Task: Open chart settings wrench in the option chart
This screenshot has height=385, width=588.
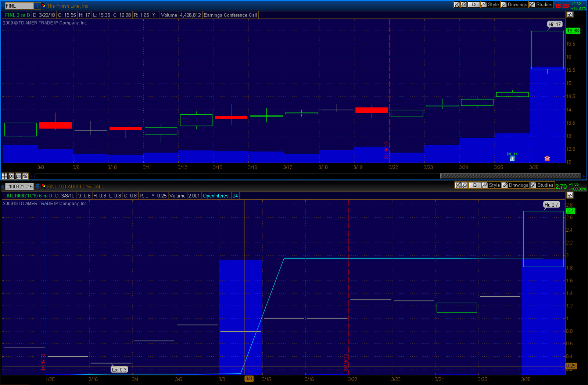Action: coord(465,185)
